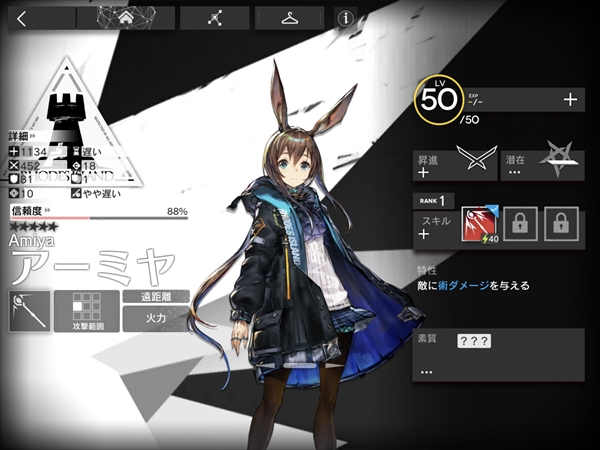Click the LV 50 level circle

[439, 99]
